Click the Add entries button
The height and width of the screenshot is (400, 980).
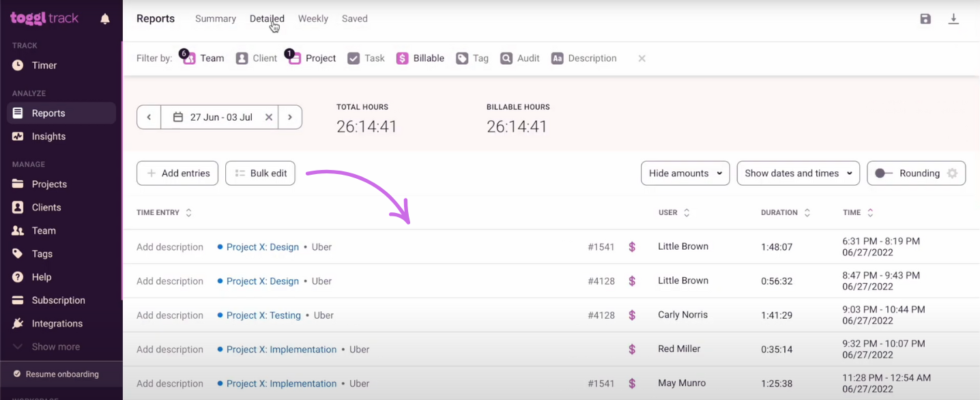[178, 173]
